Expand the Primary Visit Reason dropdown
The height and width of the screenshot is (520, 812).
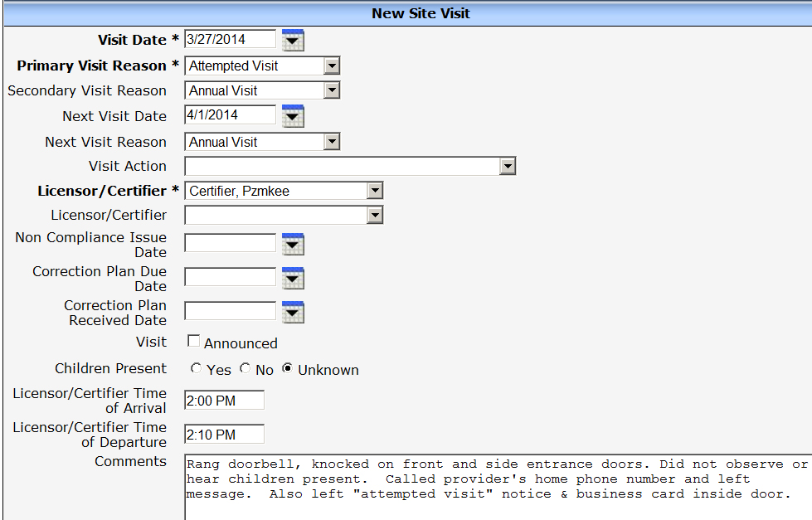coord(332,66)
